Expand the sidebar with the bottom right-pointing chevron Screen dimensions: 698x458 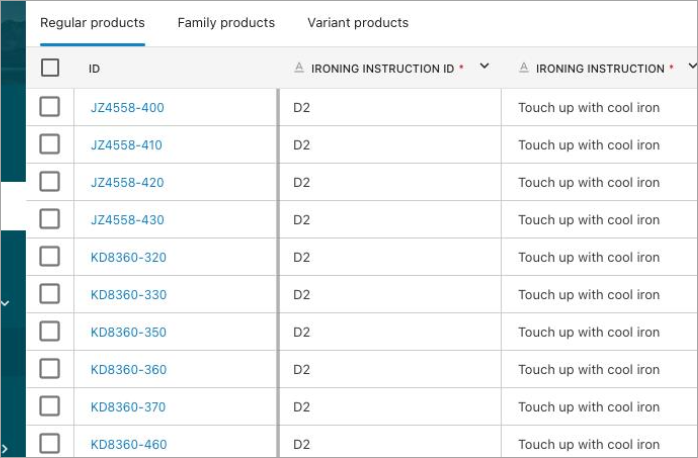pos(5,447)
